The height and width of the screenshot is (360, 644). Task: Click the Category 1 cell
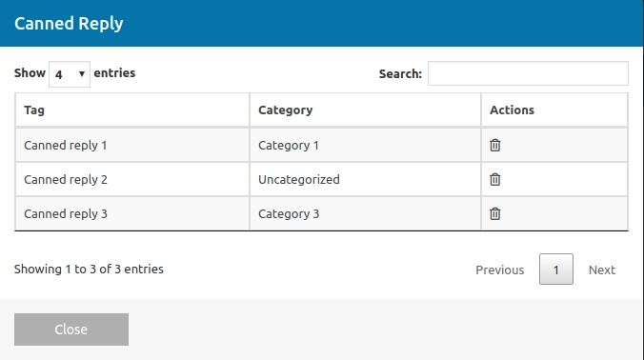(x=365, y=146)
